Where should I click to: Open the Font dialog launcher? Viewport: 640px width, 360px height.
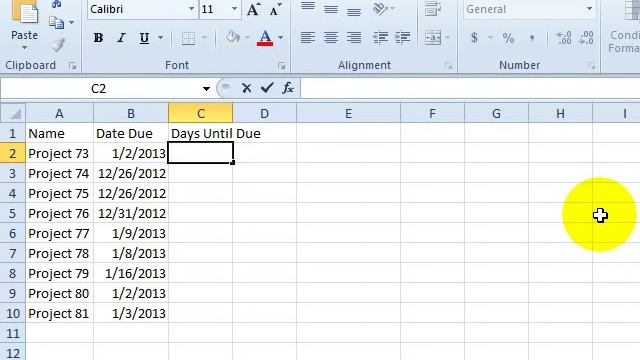pos(281,66)
